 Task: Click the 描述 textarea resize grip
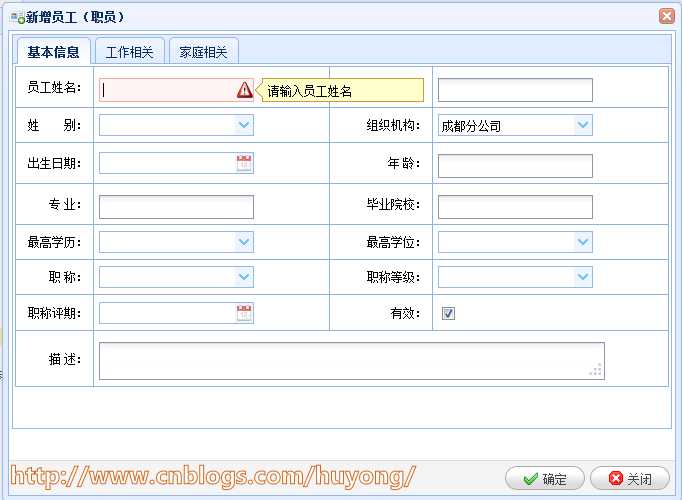click(596, 370)
